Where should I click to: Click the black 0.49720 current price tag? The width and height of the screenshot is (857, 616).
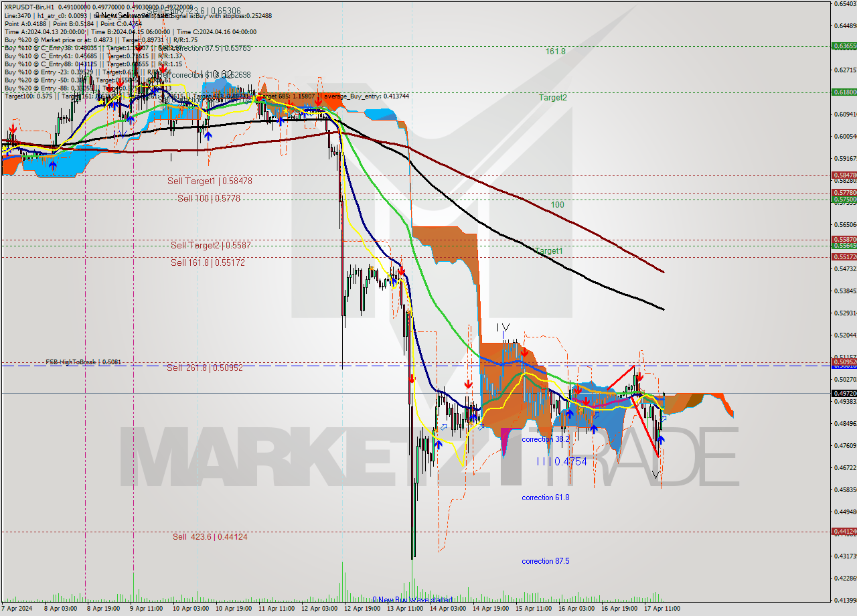844,393
